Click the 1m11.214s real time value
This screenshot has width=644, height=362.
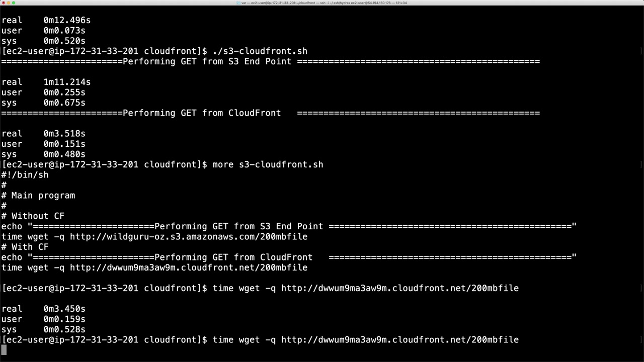coord(67,82)
